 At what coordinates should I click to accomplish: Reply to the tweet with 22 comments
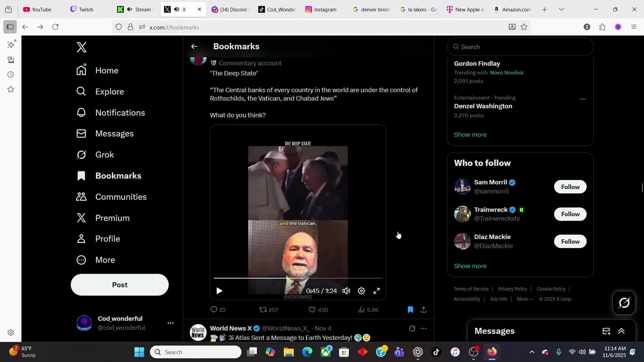click(x=218, y=310)
